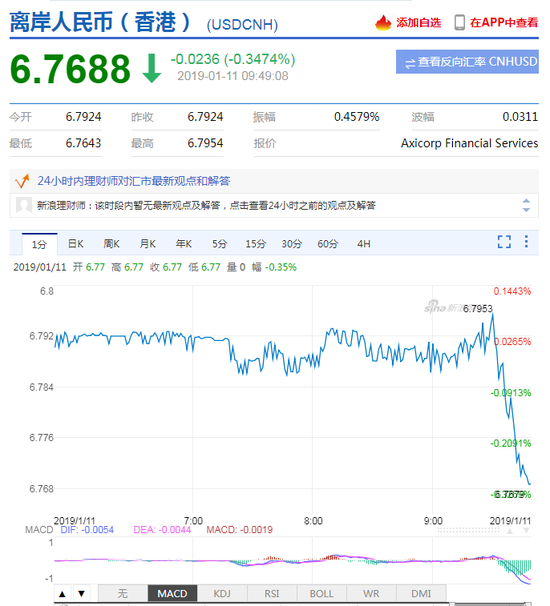
Task: Click the 8:00 time axis label
Action: [x=313, y=521]
